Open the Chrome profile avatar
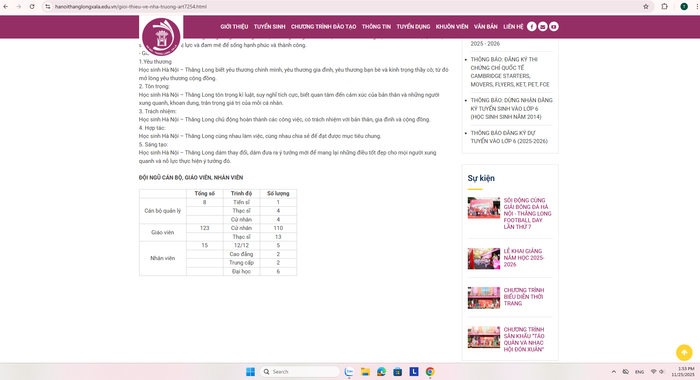This screenshot has height=380, width=700. pos(684,7)
